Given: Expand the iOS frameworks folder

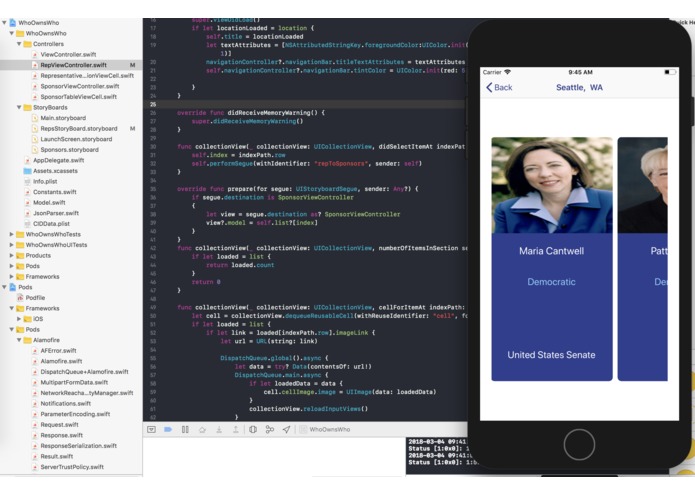Looking at the screenshot, I should click(19, 319).
